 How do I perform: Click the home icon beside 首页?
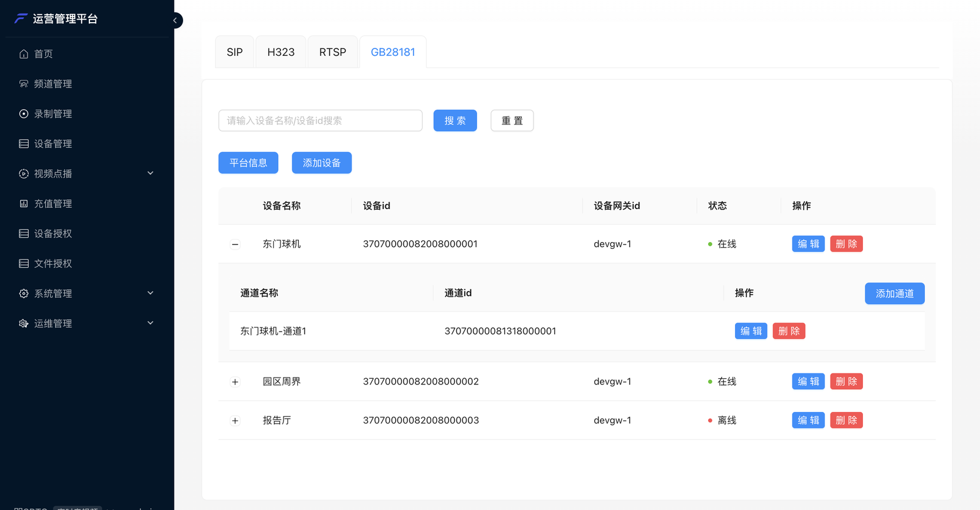pos(24,54)
